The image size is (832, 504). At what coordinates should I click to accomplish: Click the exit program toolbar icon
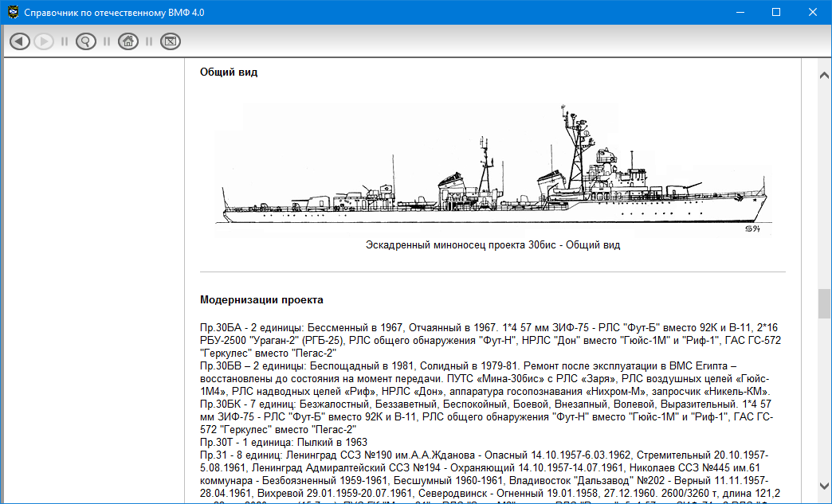tap(170, 41)
